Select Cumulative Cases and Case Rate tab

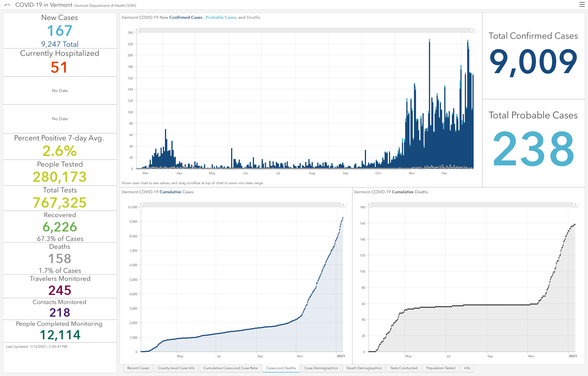[x=230, y=368]
